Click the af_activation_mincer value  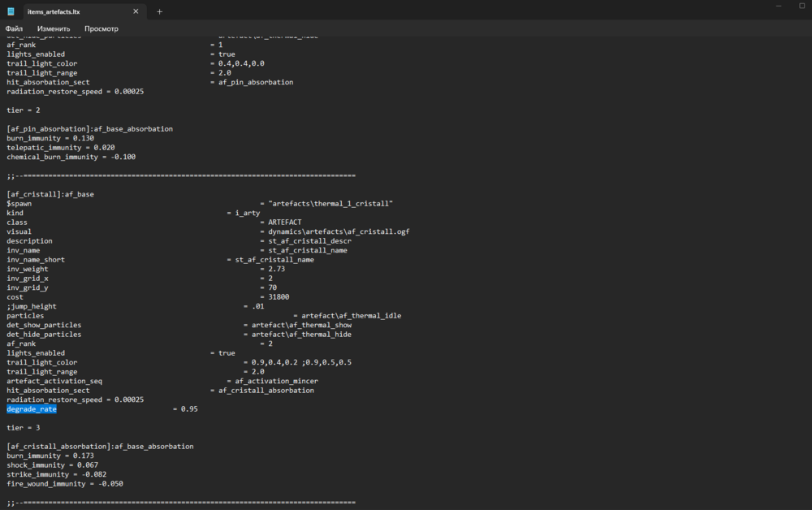tap(276, 381)
